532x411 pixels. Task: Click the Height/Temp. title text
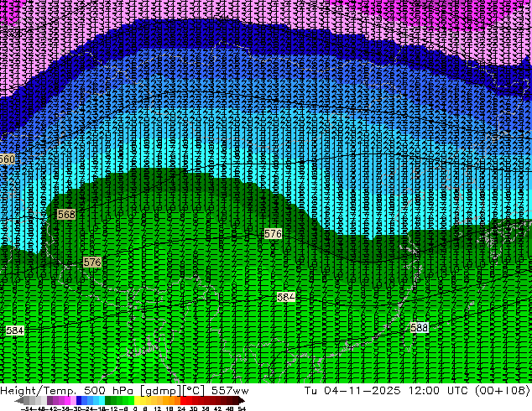[39, 390]
